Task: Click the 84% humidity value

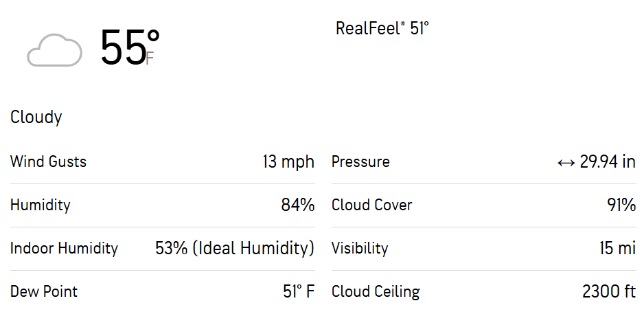Action: tap(298, 205)
